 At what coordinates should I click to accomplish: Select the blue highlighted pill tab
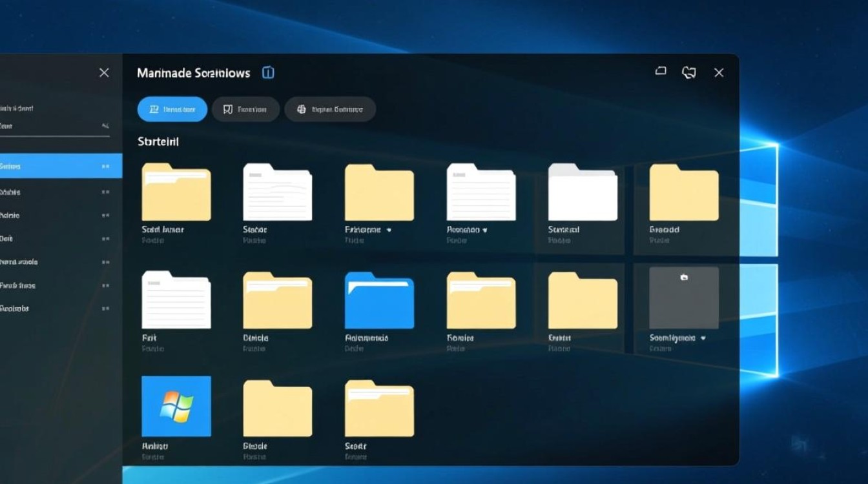pos(172,110)
